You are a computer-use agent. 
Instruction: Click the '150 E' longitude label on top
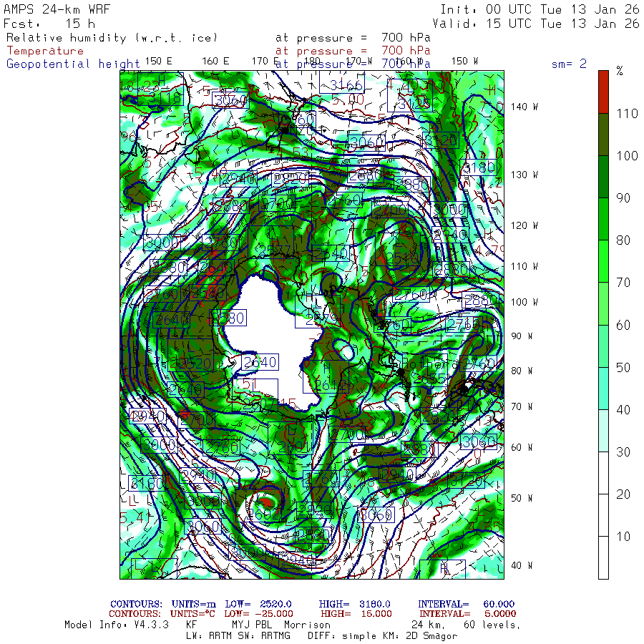(159, 62)
